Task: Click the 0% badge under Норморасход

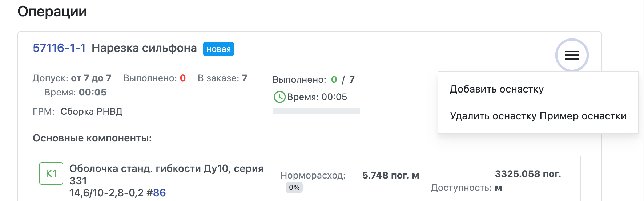Action: tap(294, 188)
